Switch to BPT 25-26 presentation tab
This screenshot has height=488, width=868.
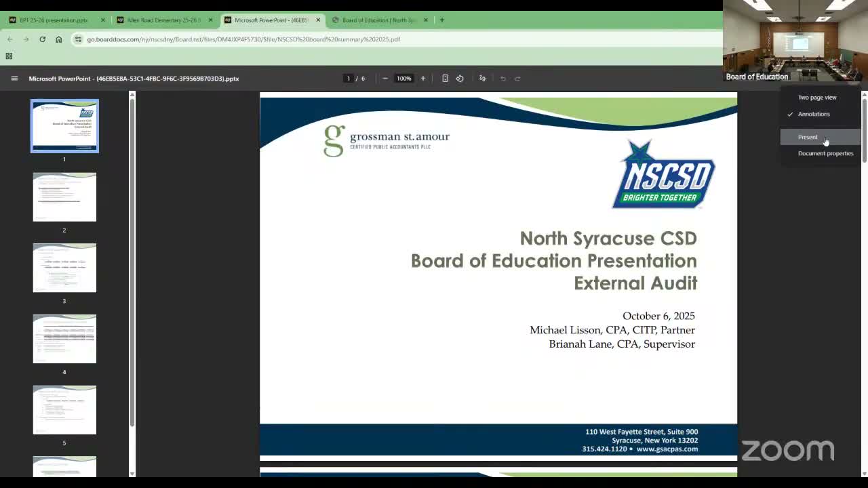pyautogui.click(x=54, y=20)
